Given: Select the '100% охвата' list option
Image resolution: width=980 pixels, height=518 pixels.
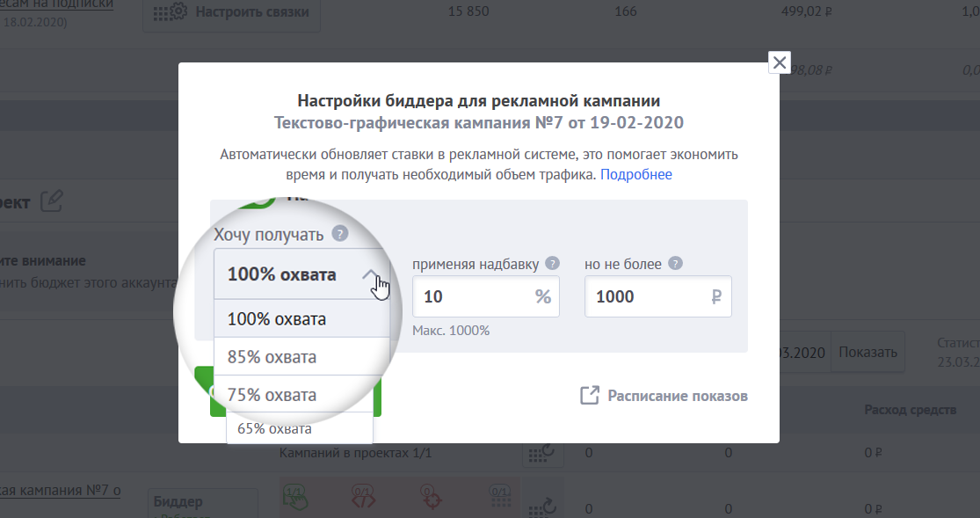Looking at the screenshot, I should tap(277, 319).
